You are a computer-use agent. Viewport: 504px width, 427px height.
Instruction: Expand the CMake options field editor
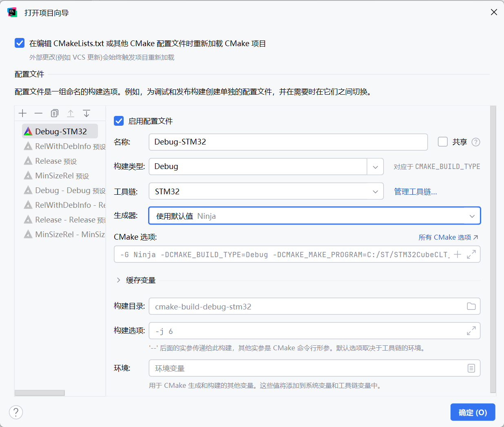(x=471, y=254)
